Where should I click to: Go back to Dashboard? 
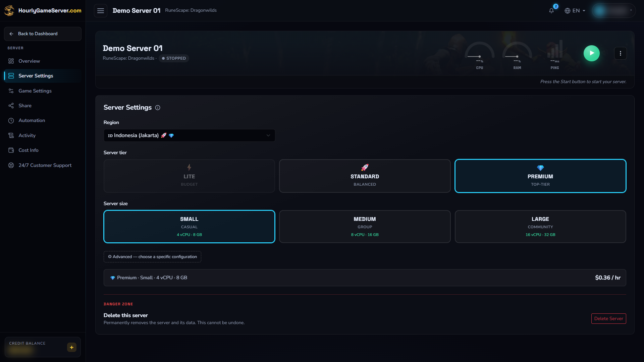[x=43, y=34]
